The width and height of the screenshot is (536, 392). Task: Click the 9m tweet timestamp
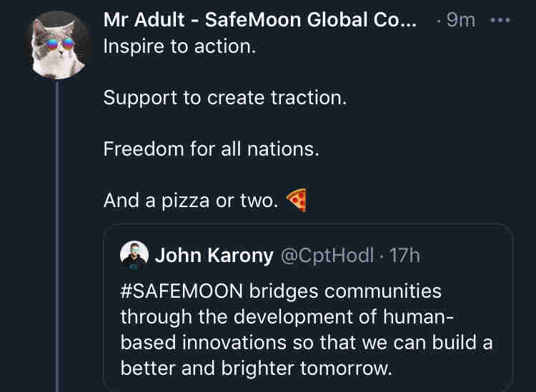click(x=460, y=21)
